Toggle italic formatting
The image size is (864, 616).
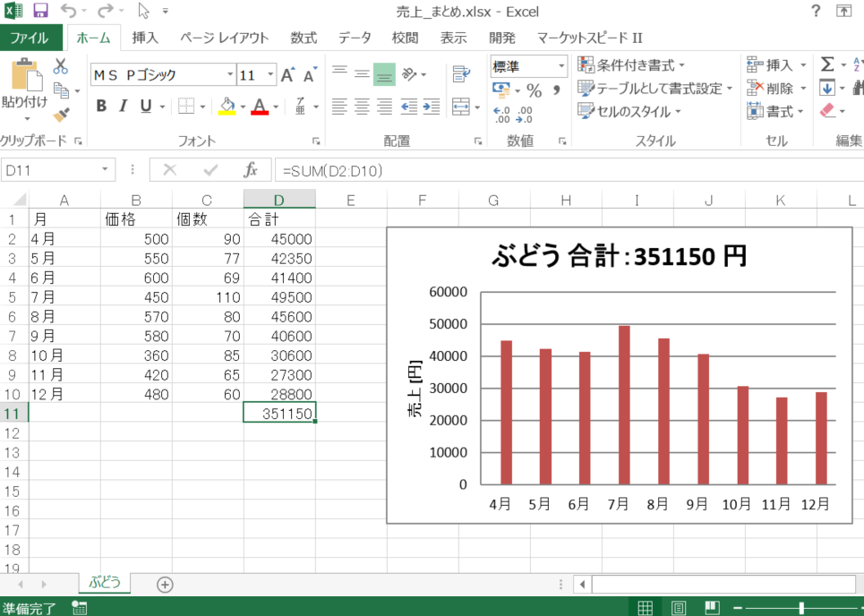[x=124, y=106]
